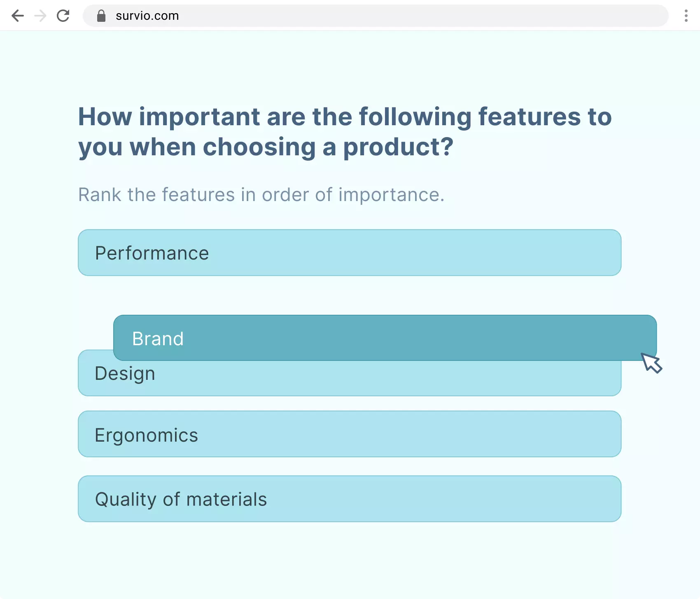Choose the Quality of materials card
The height and width of the screenshot is (599, 700).
[349, 498]
